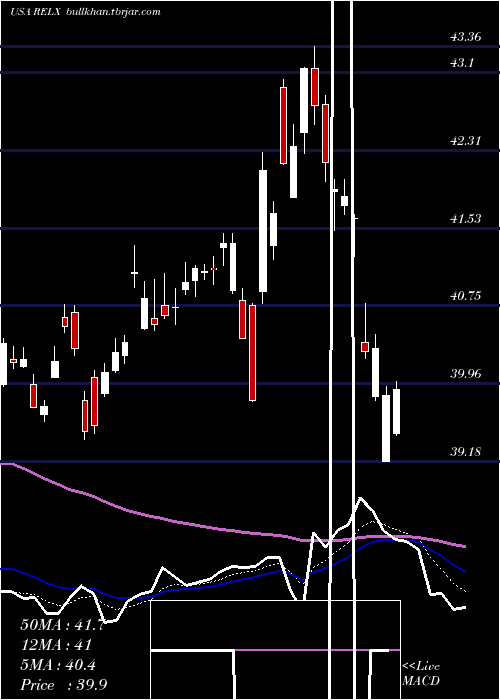
Task: Click the 12MA : 41 value
Action: pyautogui.click(x=56, y=645)
